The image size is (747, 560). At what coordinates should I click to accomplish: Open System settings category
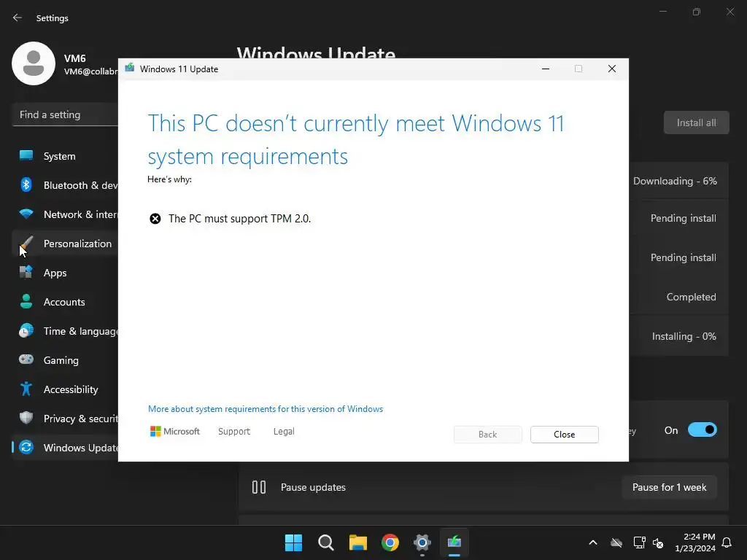(65, 156)
